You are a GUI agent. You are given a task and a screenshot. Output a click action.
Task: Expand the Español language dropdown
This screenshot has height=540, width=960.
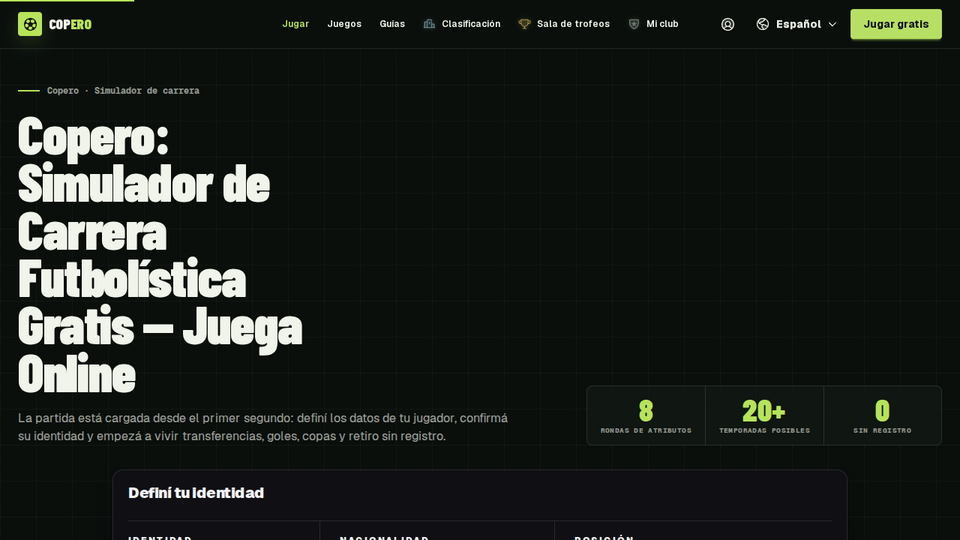796,24
